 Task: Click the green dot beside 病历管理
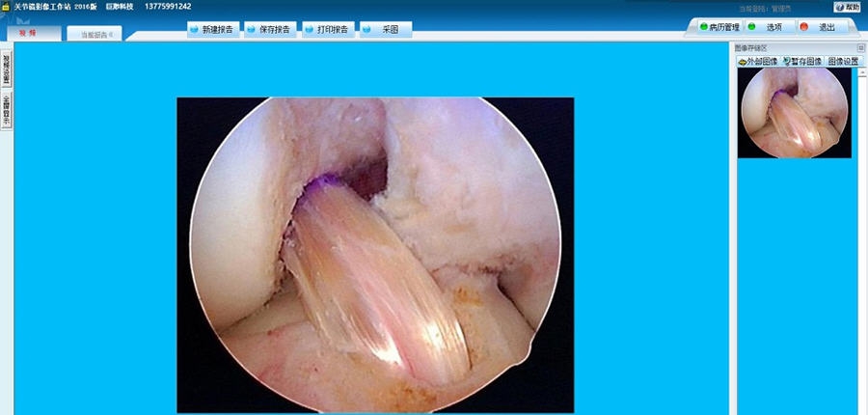point(704,26)
